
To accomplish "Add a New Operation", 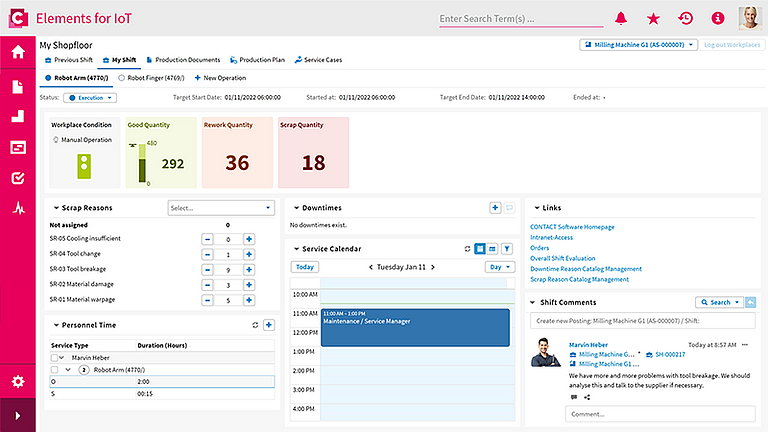I will (x=220, y=78).
